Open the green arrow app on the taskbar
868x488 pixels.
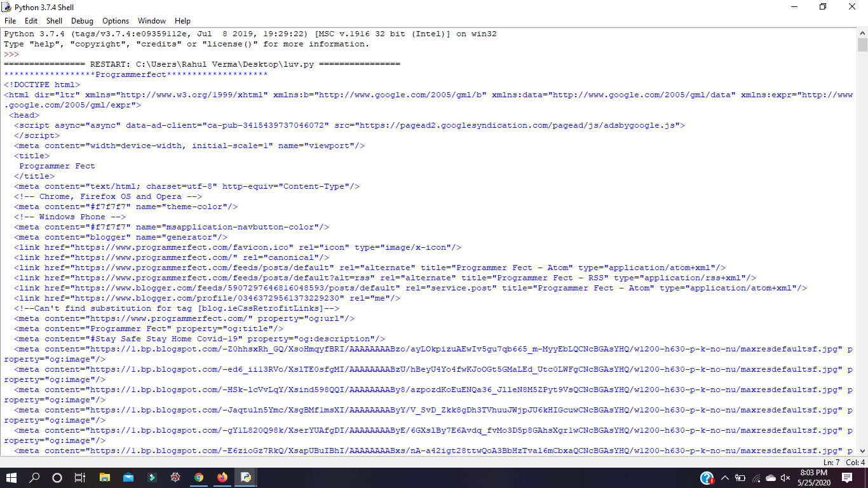152,478
